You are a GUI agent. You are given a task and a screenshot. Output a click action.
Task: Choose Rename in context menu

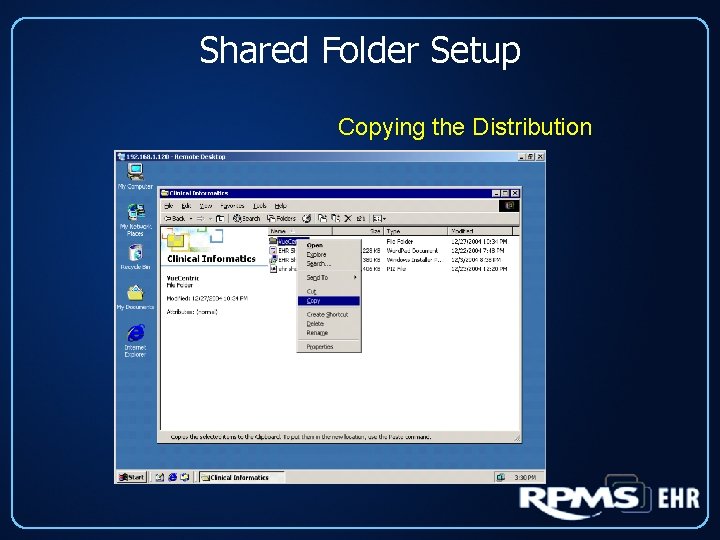(329, 333)
